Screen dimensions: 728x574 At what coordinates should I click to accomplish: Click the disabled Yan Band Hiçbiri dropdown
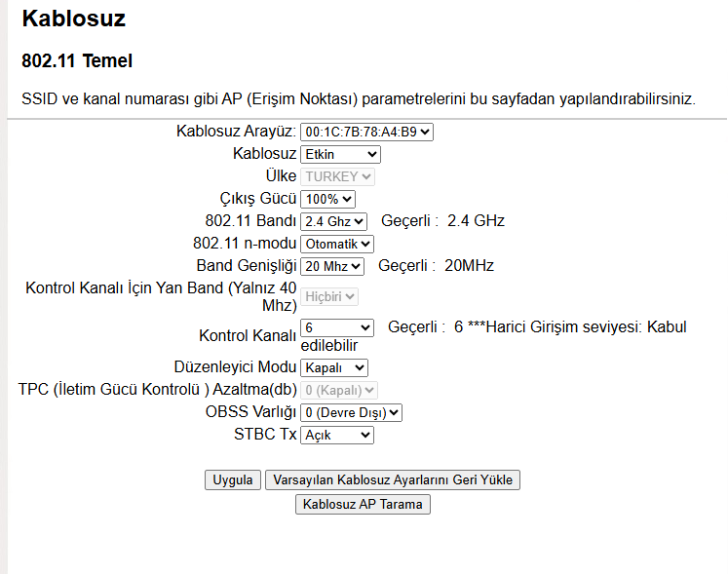(x=329, y=296)
